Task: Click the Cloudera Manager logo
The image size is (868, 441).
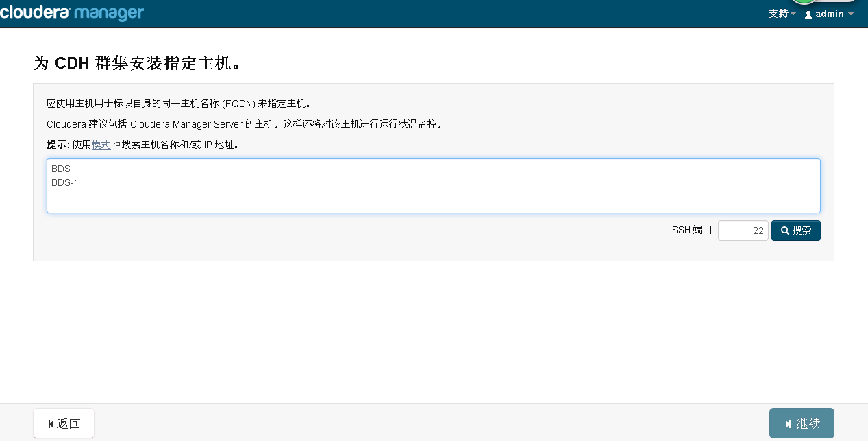Action: 72,12
